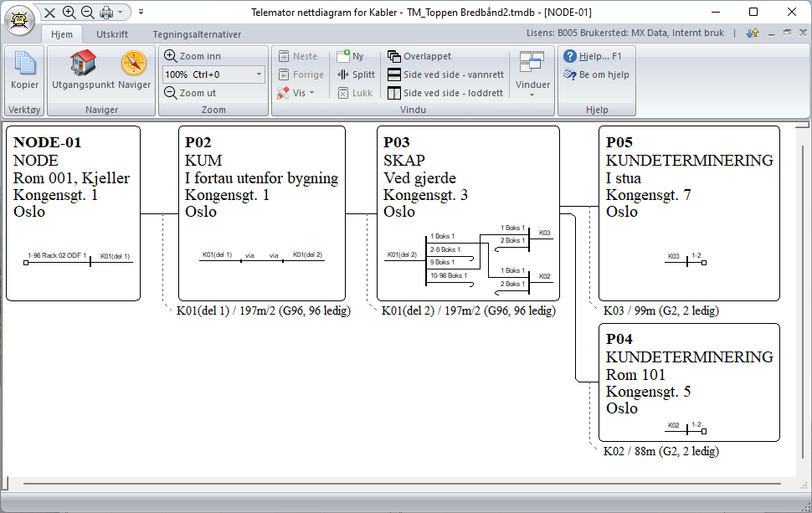This screenshot has height=513, width=812.
Task: Arrange windows Side ved side - vannrett
Action: (x=446, y=74)
